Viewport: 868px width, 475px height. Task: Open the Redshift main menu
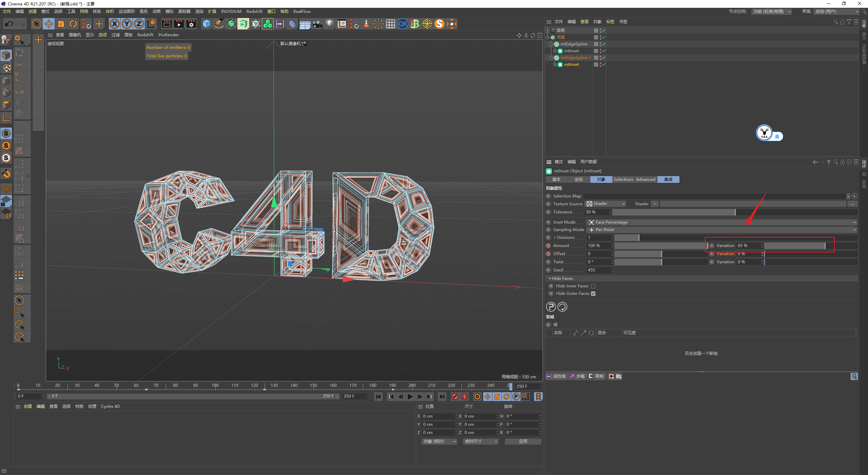coord(254,12)
